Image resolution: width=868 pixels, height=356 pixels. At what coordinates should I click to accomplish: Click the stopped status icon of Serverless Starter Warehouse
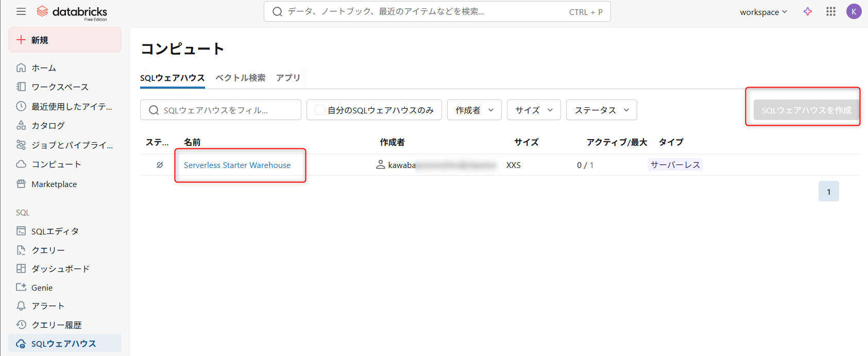click(x=160, y=165)
